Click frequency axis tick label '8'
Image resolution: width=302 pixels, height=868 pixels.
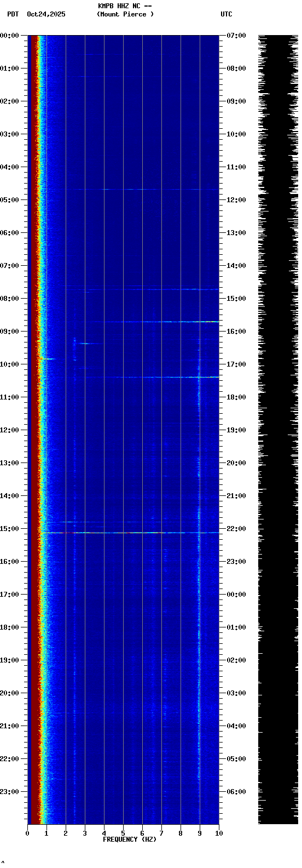point(181,833)
